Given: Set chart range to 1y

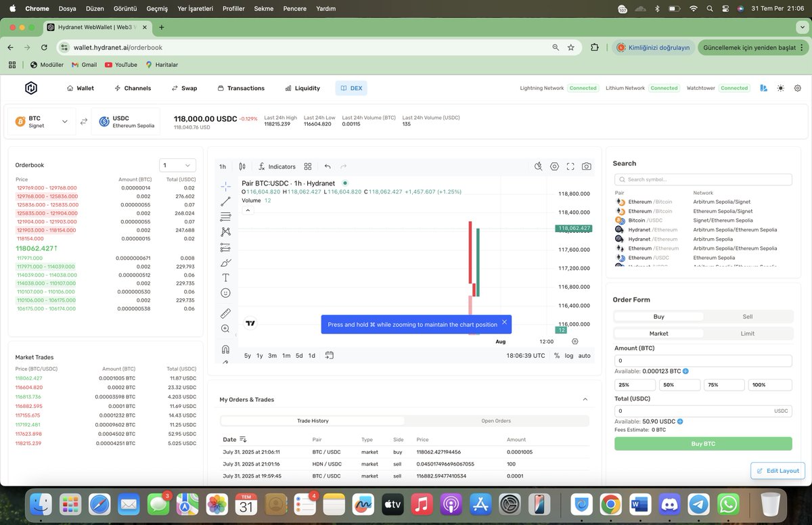Looking at the screenshot, I should pyautogui.click(x=260, y=356).
